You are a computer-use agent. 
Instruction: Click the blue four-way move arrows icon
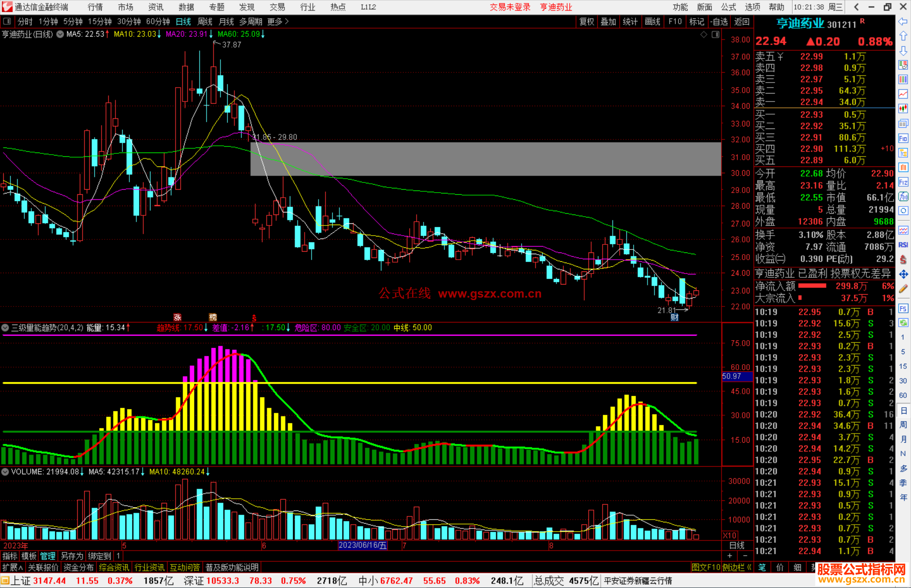(x=903, y=274)
